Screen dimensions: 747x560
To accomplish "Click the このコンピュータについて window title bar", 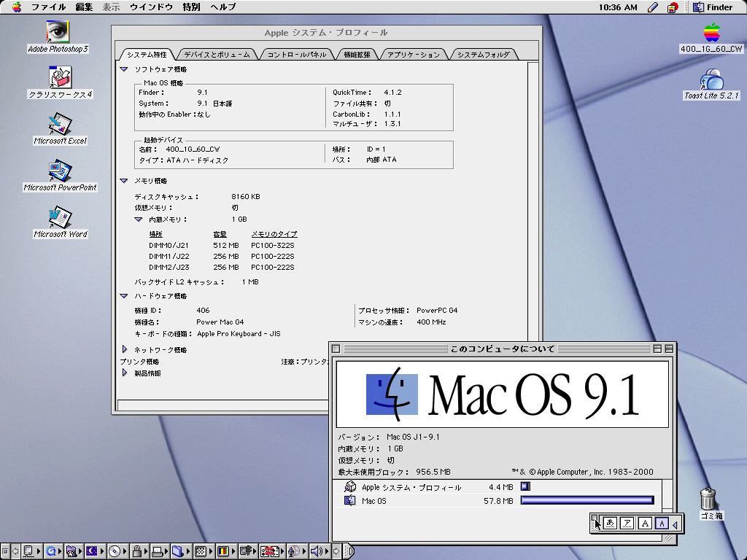I will click(x=503, y=349).
